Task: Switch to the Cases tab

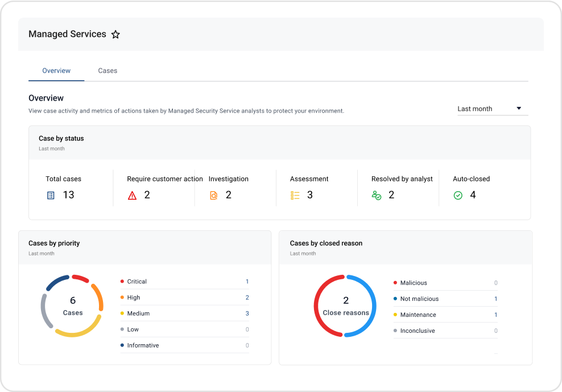Action: (108, 71)
